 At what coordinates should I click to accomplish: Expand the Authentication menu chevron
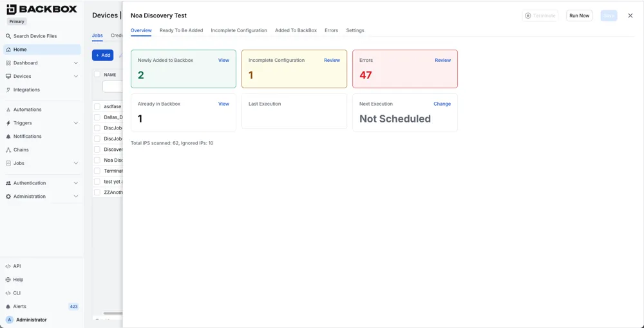[x=75, y=183]
